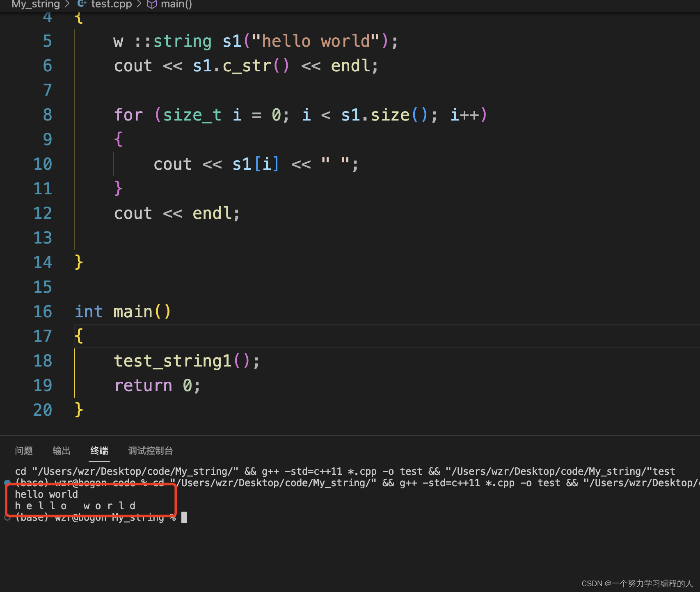
Task: Select the 终端 tab
Action: pyautogui.click(x=99, y=450)
